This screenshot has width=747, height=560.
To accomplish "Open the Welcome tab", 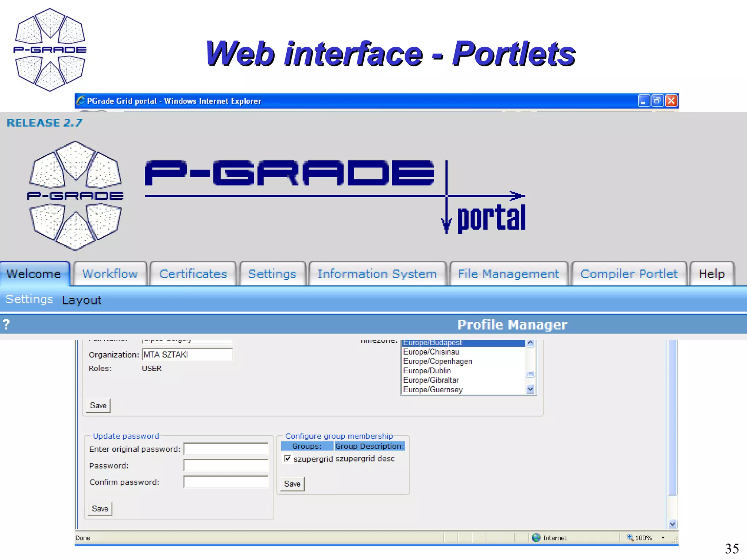I will pos(35,273).
